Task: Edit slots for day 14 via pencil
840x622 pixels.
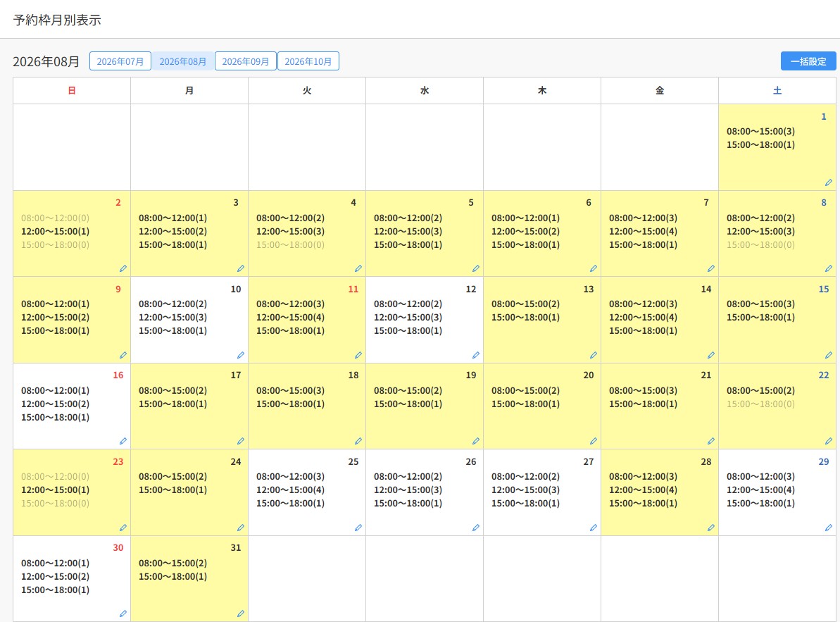Action: tap(711, 355)
